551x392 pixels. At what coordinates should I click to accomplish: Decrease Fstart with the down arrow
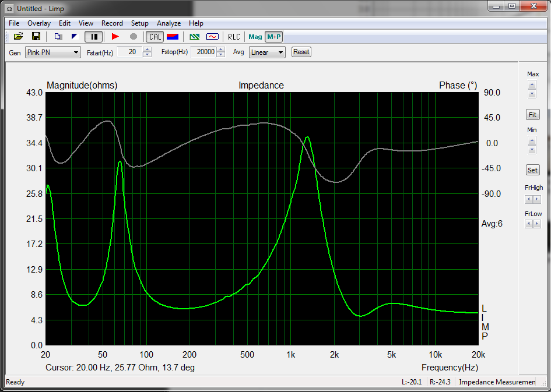coord(148,54)
